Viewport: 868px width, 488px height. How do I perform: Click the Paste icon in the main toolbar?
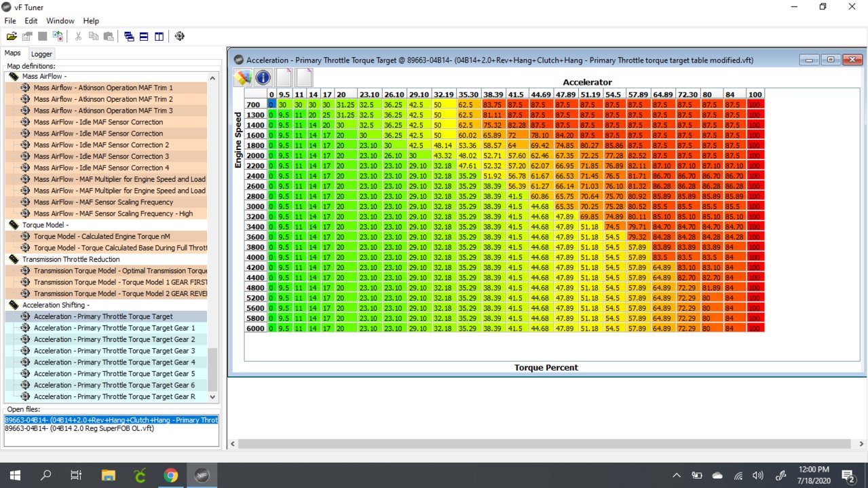click(109, 36)
